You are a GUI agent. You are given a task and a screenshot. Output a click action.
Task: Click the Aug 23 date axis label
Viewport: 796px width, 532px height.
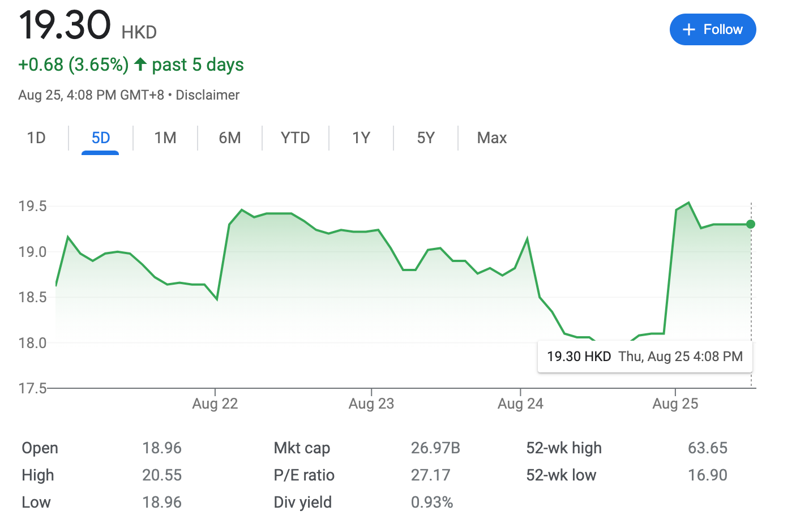point(371,404)
